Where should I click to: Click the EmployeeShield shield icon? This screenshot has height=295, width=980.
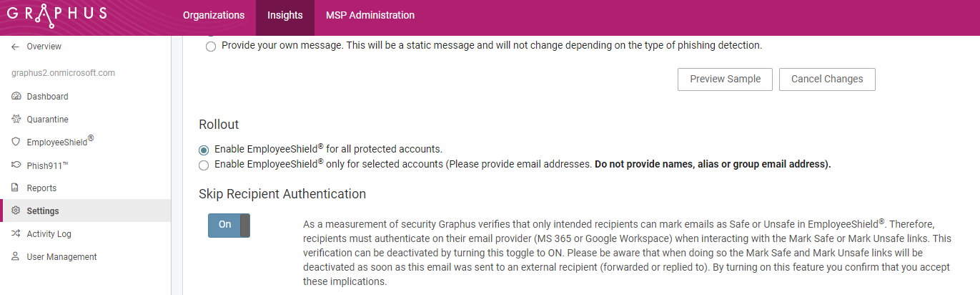click(x=16, y=142)
